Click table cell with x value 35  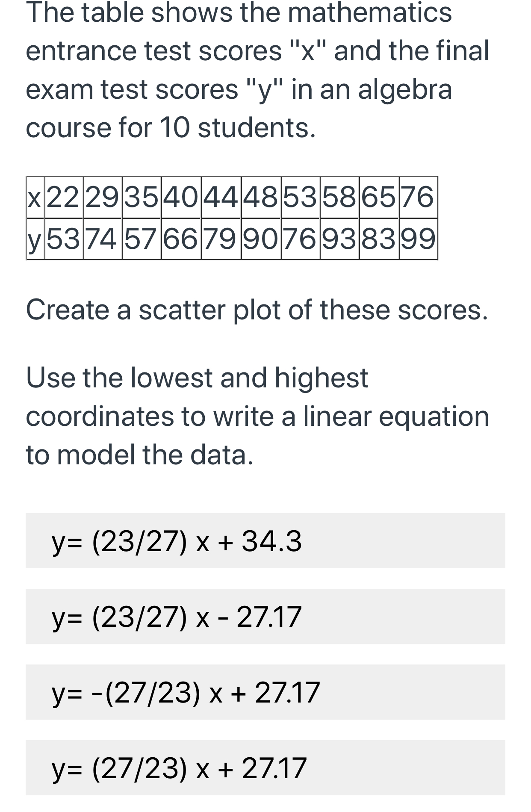click(142, 197)
